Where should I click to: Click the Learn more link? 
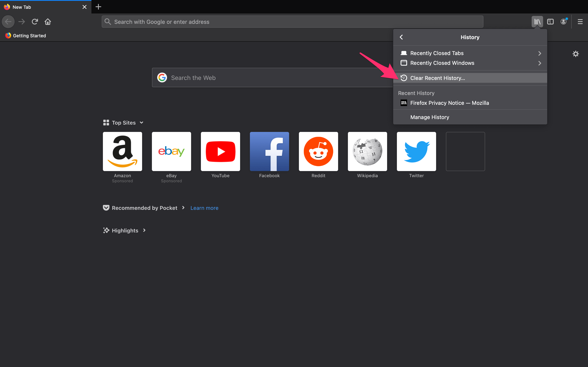pos(204,208)
